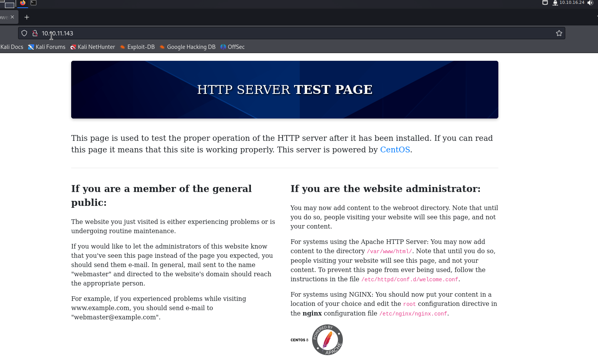
Task: Click the insecure connection padlock icon
Action: [x=35, y=33]
